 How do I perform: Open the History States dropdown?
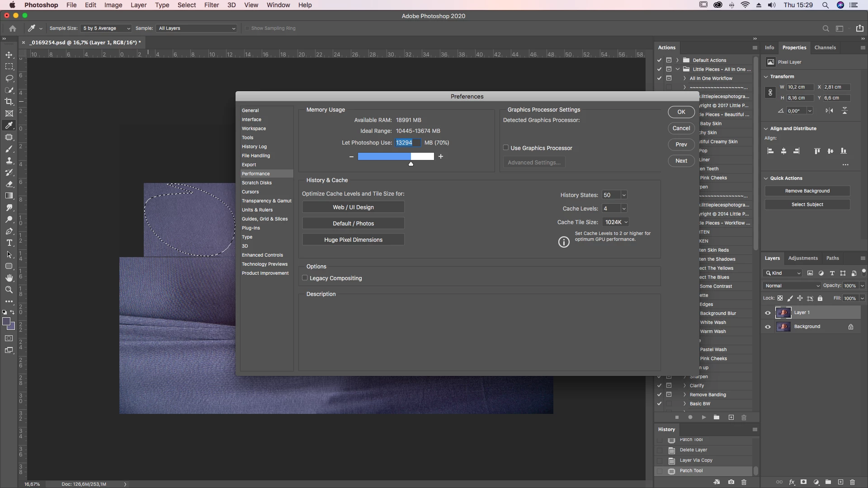(624, 195)
